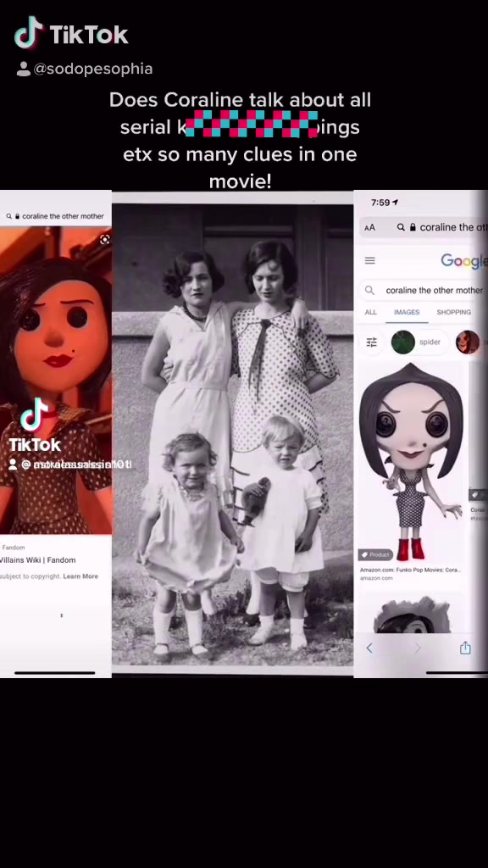Tap the image lens icon on Other Mother picture
Screen dimensions: 488x868
click(104, 239)
